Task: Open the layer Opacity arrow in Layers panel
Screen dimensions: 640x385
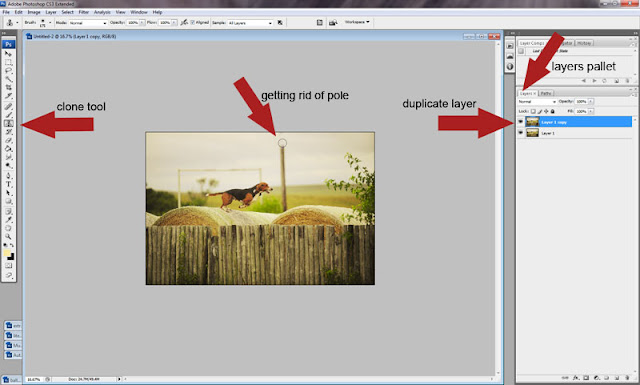Action: 591,101
